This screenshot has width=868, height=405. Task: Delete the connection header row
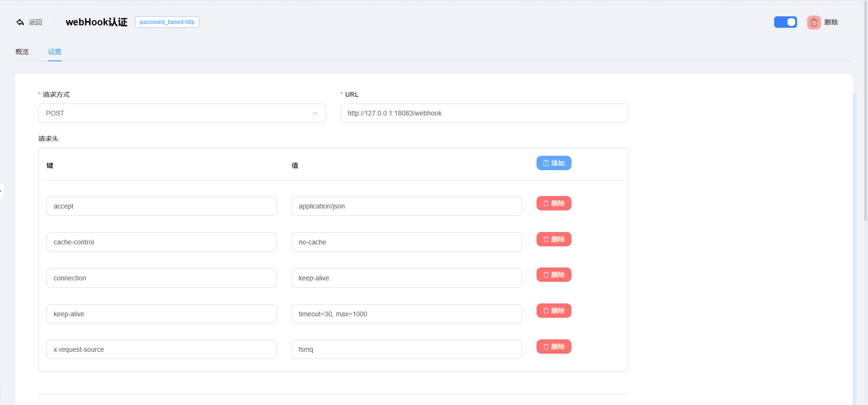554,275
